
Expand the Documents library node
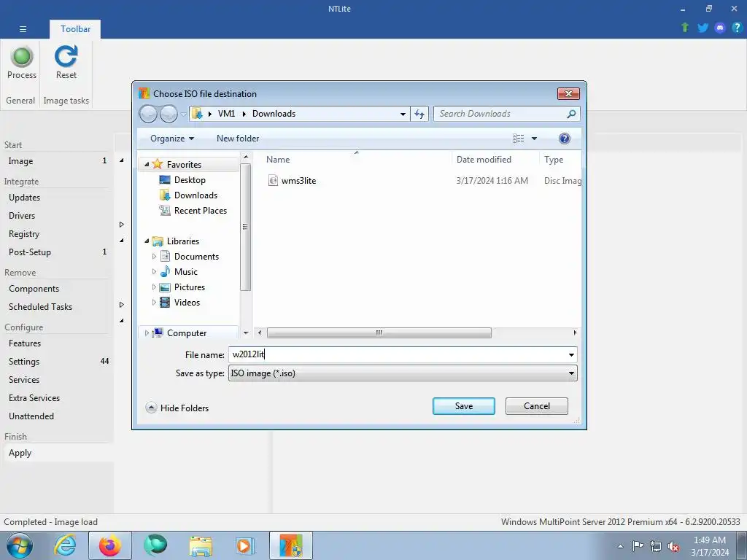pos(154,256)
